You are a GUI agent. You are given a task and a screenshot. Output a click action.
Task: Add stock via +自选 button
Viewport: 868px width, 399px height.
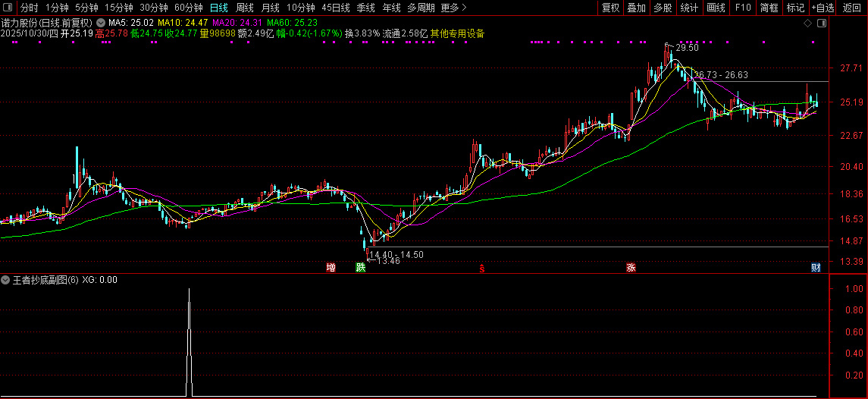[x=823, y=8]
